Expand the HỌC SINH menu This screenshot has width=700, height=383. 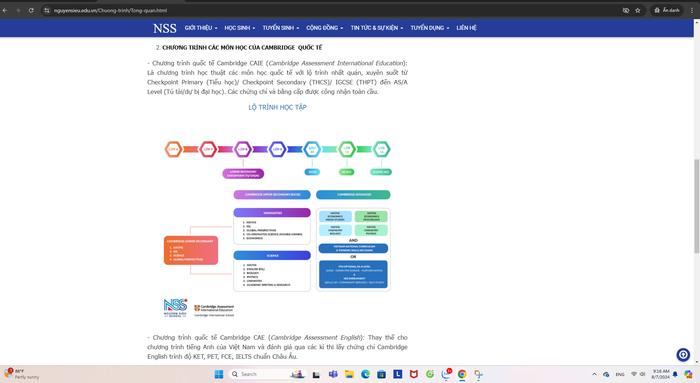[240, 28]
